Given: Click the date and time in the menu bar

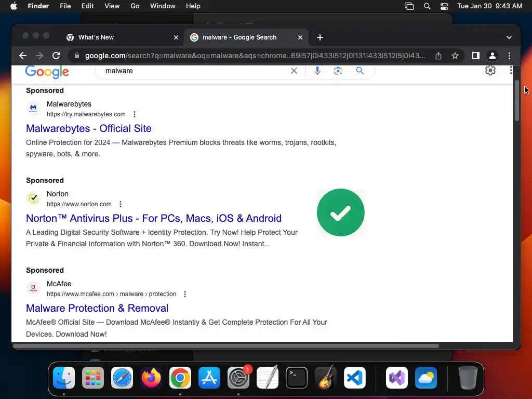Looking at the screenshot, I should [x=489, y=6].
